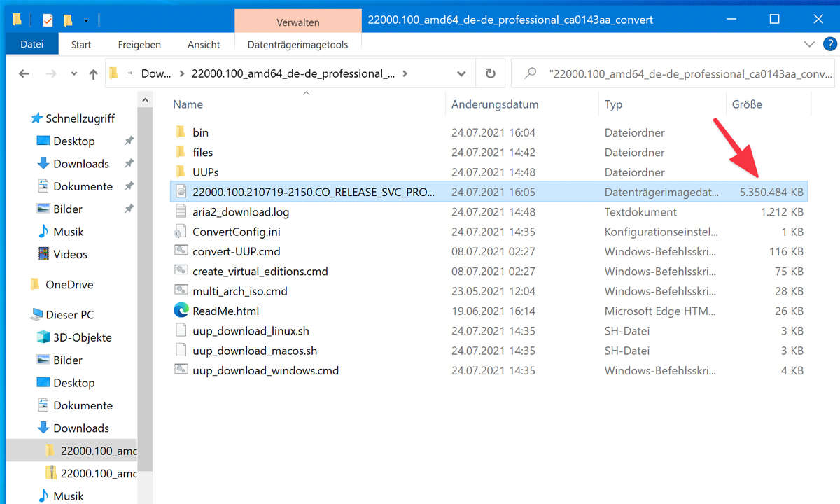Image resolution: width=840 pixels, height=504 pixels.
Task: Open Downloads under Dieser PC
Action: pyautogui.click(x=81, y=428)
